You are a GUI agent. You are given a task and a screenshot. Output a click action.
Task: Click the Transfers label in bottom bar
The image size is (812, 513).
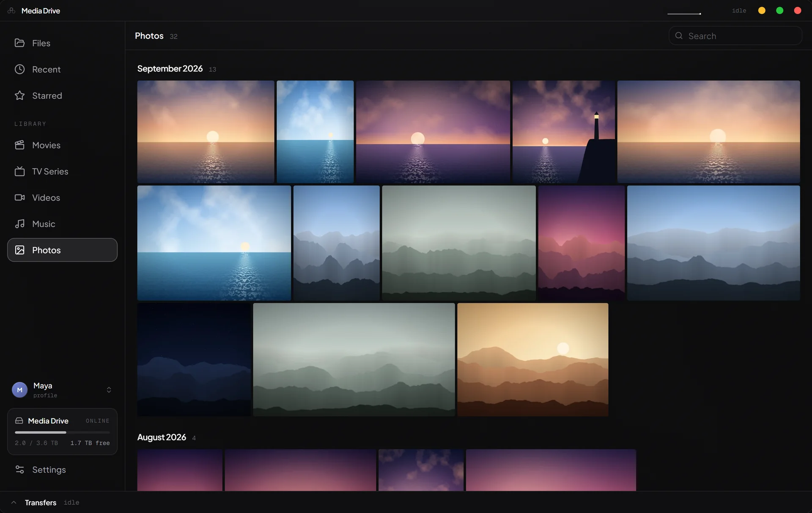click(41, 502)
